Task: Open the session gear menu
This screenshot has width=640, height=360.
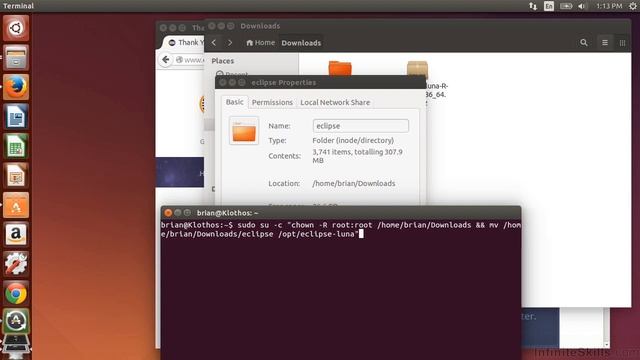Action: coord(632,6)
